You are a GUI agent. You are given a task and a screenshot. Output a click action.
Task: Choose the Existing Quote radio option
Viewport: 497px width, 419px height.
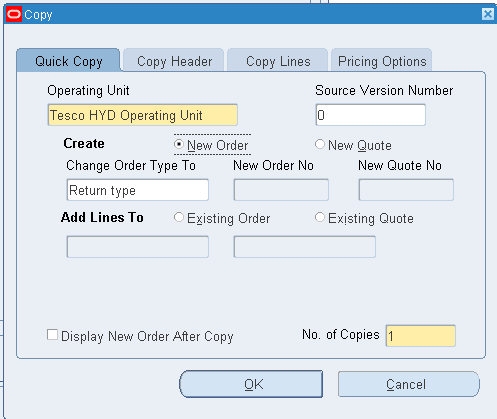tap(320, 217)
